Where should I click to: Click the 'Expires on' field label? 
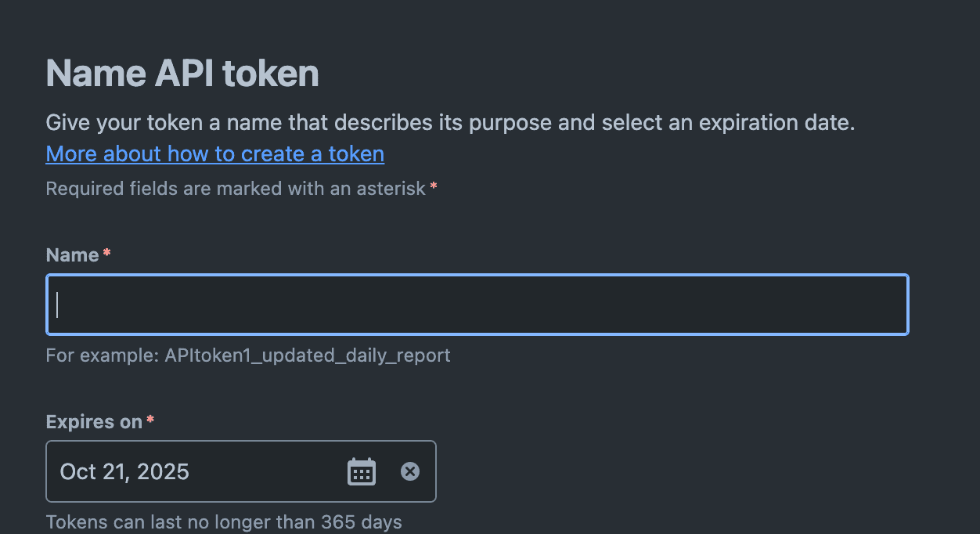(x=94, y=422)
